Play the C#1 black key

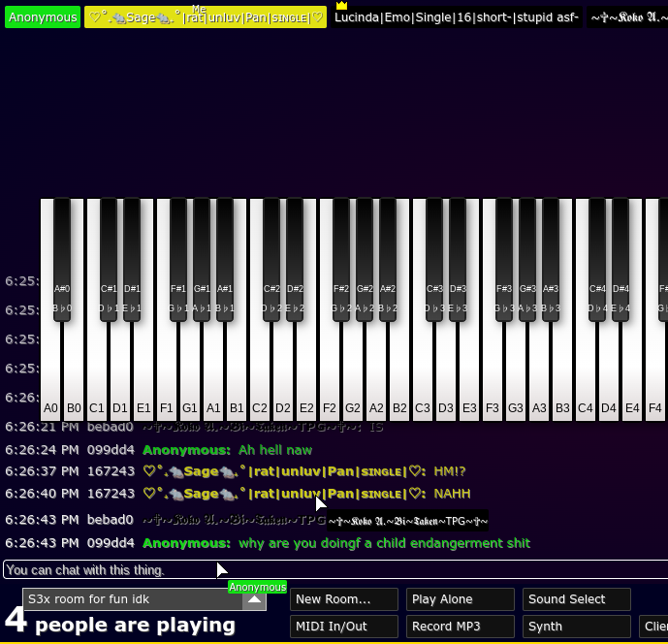(109, 260)
